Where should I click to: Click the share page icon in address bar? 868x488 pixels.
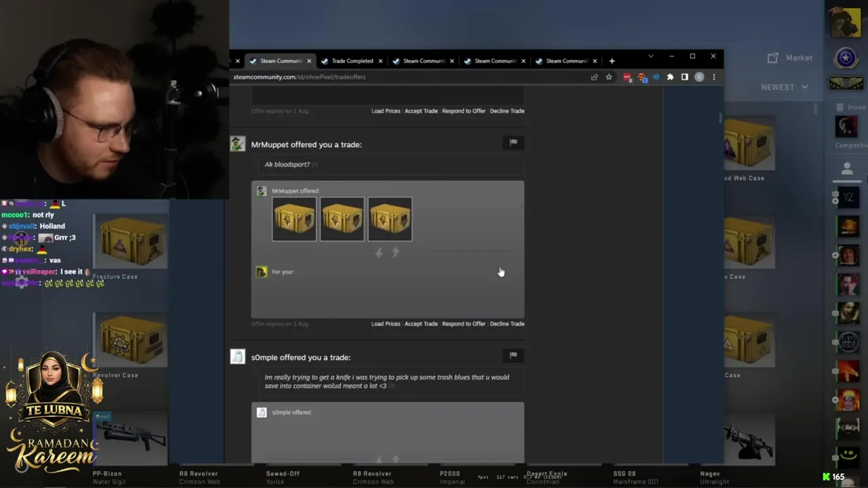[x=595, y=77]
